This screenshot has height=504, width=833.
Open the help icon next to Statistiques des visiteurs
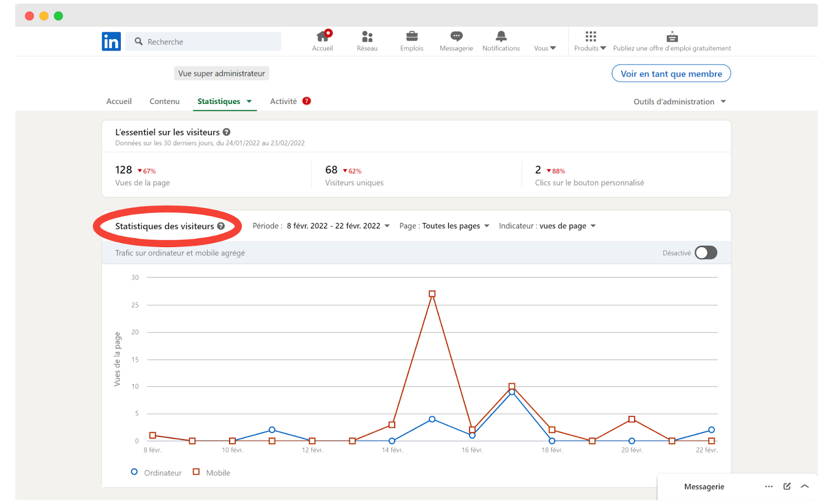click(221, 226)
